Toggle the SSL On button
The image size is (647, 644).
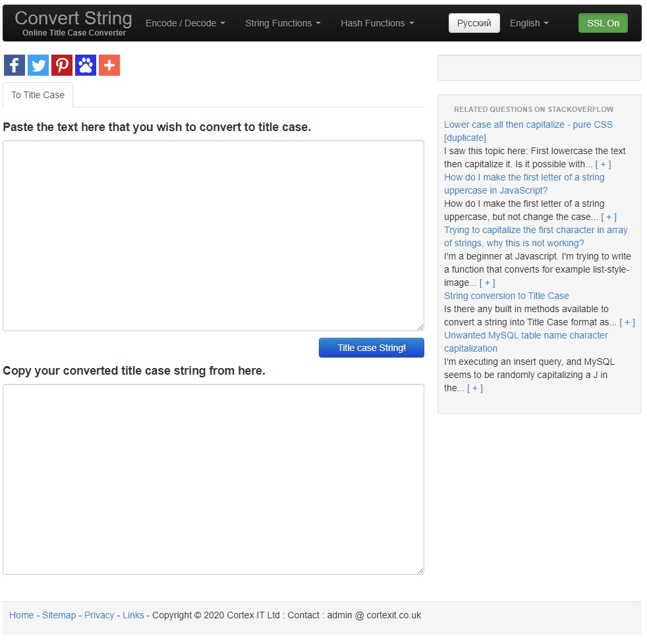(x=602, y=23)
